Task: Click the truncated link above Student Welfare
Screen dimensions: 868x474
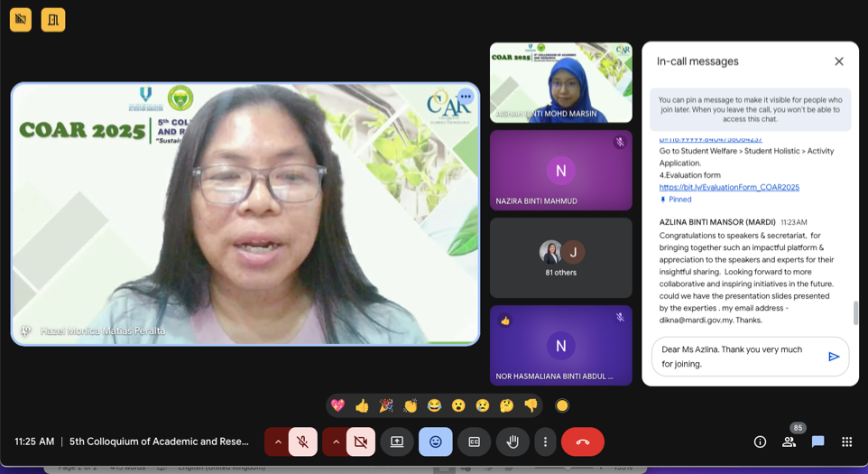Action: point(710,140)
